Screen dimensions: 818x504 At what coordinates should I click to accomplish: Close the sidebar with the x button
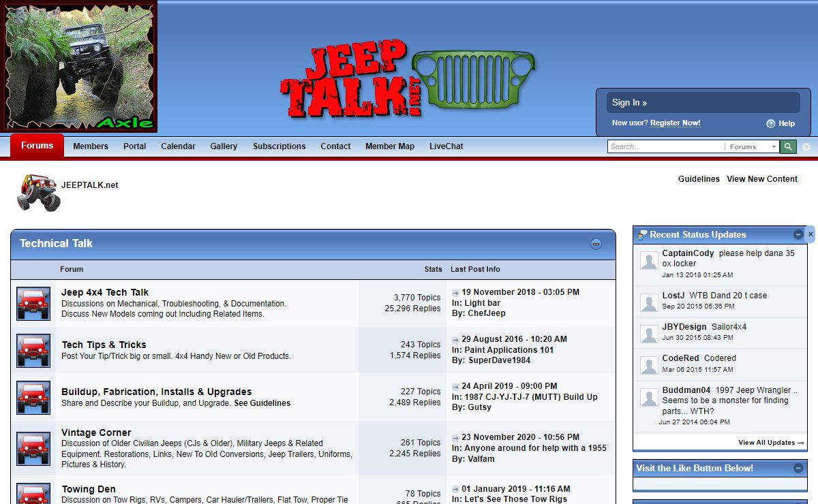pos(811,234)
